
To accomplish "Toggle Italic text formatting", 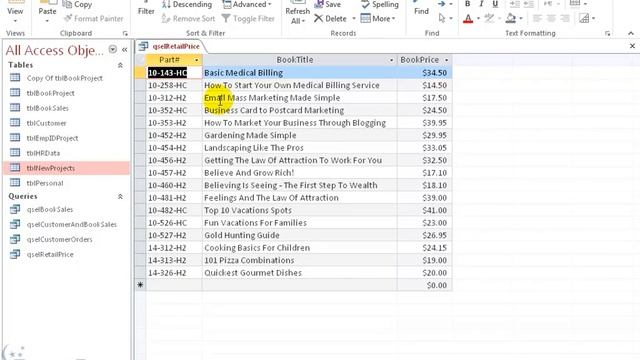I will click(482, 4).
